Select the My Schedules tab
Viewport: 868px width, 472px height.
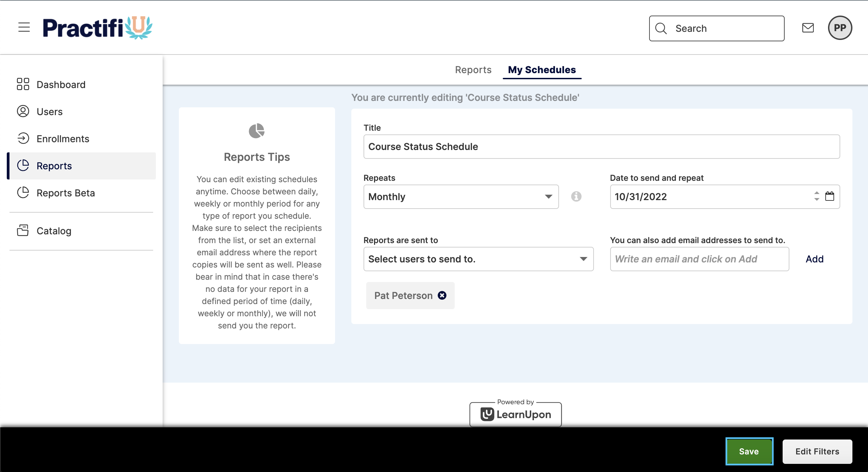coord(542,70)
